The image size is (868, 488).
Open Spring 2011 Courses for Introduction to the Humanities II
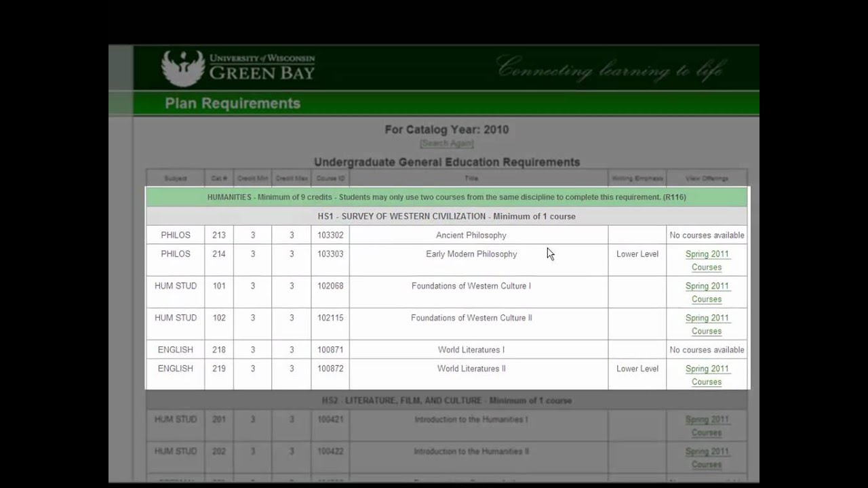tap(707, 457)
